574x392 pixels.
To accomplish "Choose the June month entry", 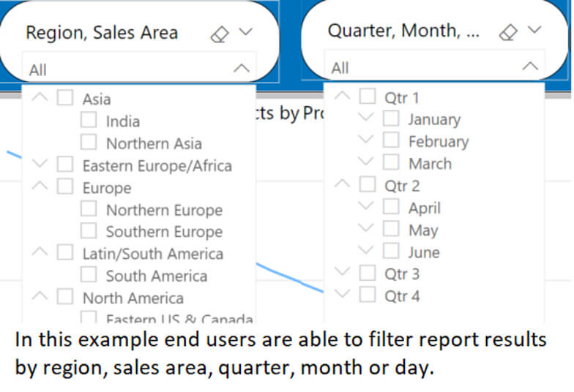I will point(424,252).
